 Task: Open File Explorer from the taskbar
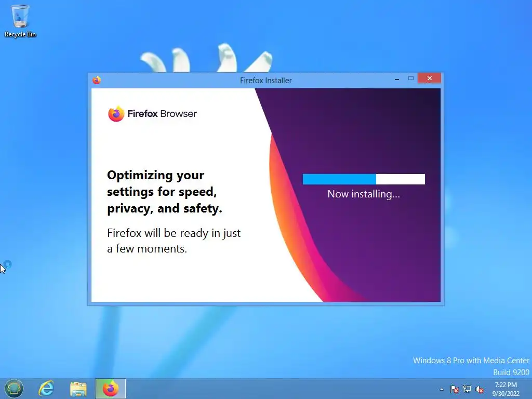click(78, 389)
